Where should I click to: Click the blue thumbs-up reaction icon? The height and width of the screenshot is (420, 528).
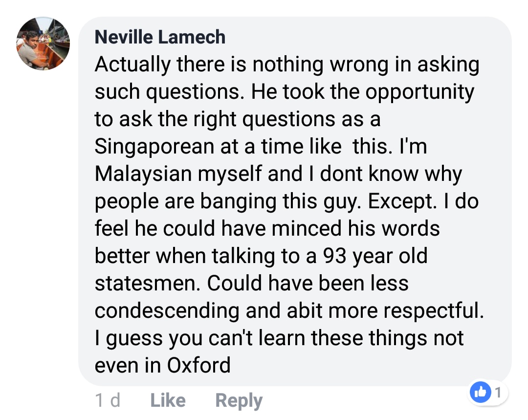point(480,392)
